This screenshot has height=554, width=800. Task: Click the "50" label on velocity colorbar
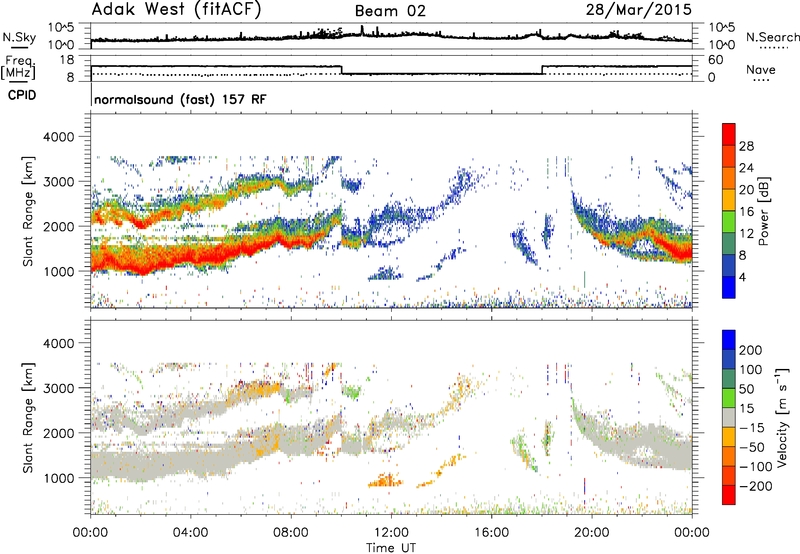click(746, 389)
